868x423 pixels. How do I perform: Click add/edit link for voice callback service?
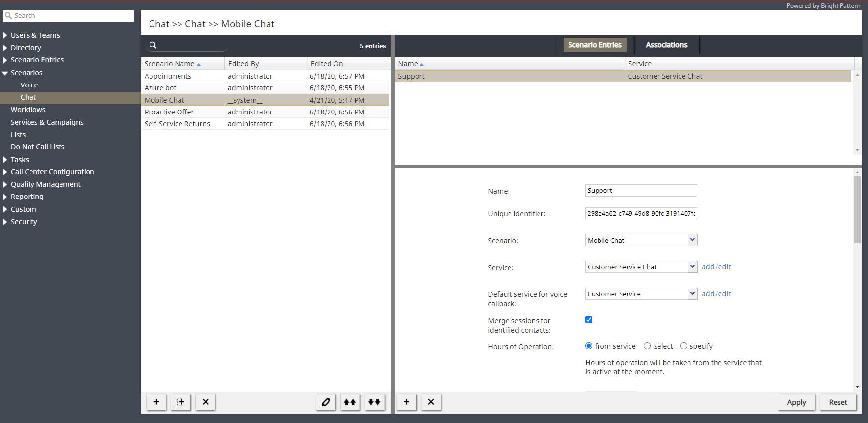717,294
